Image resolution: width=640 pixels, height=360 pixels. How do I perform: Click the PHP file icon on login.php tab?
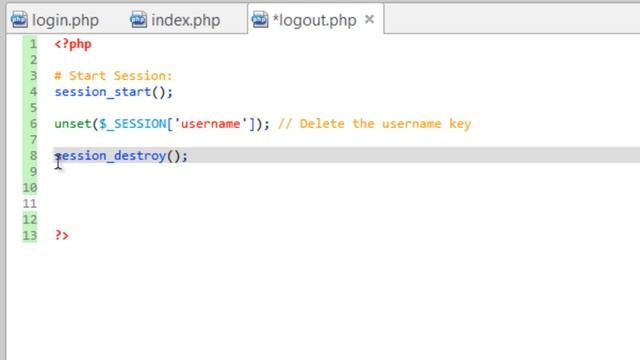[x=19, y=20]
